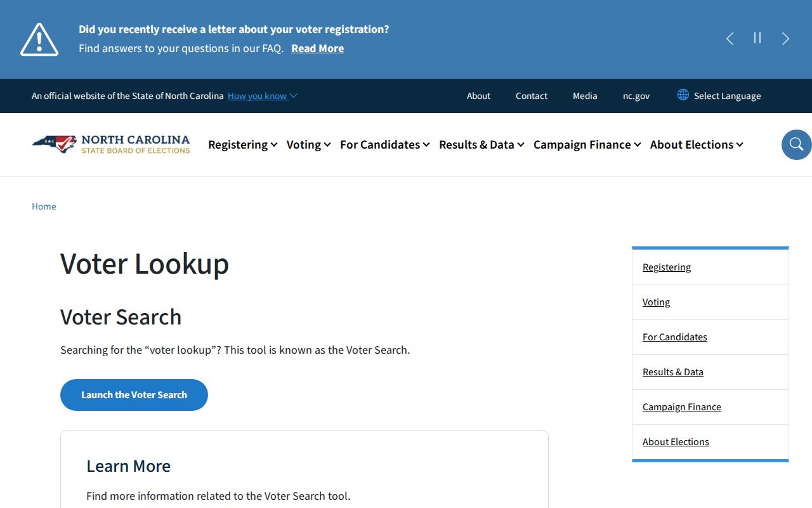
Task: Click the 'Voter Search' subheading
Action: (121, 317)
